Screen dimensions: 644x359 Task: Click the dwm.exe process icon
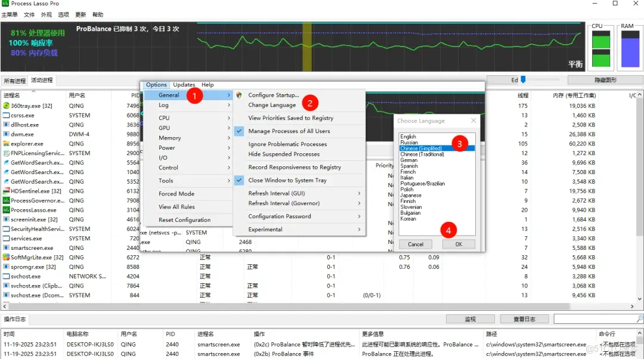click(6, 134)
